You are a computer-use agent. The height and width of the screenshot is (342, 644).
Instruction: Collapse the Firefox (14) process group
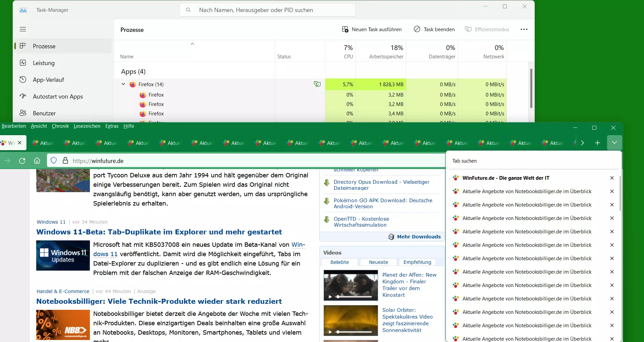123,84
